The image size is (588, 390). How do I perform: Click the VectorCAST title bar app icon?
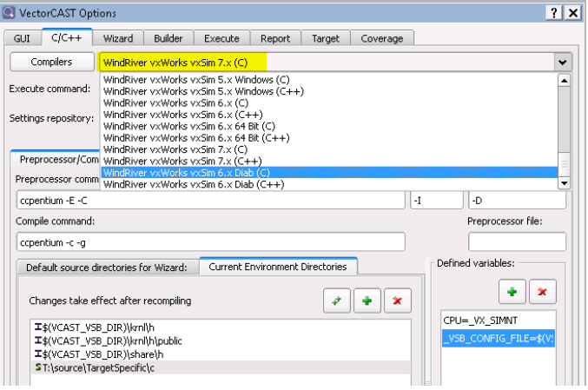(9, 12)
